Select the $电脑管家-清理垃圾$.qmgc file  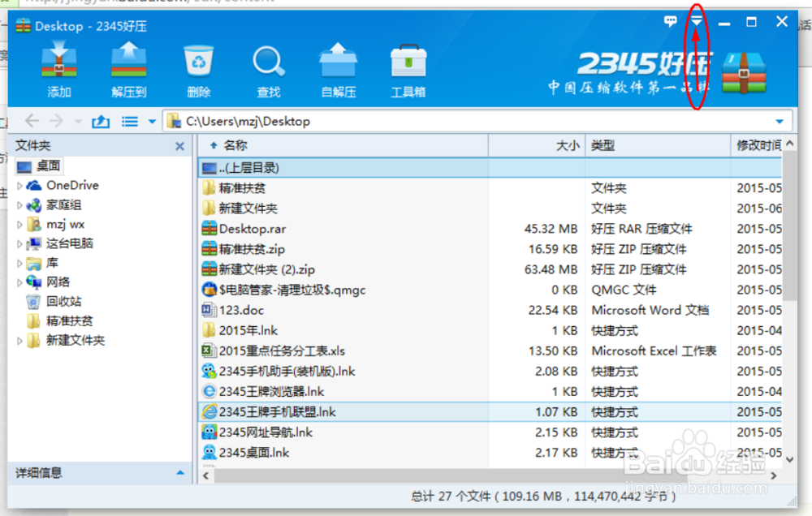pyautogui.click(x=490, y=290)
